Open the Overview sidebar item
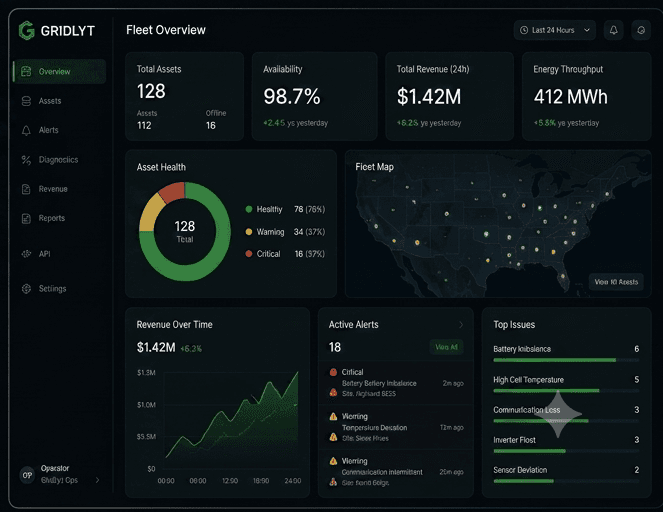Viewport: 663px width, 512px height. (60, 71)
